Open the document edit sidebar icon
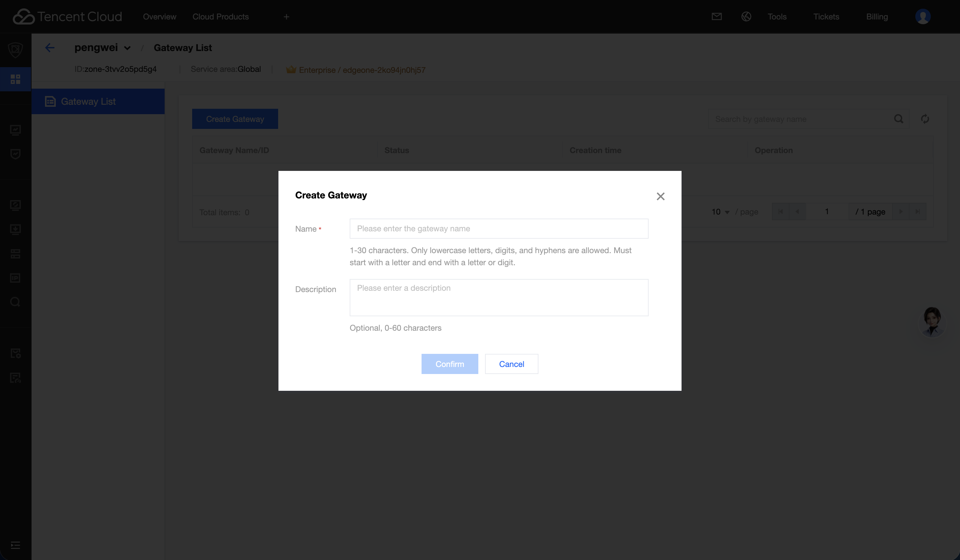The height and width of the screenshot is (560, 960). click(x=15, y=378)
